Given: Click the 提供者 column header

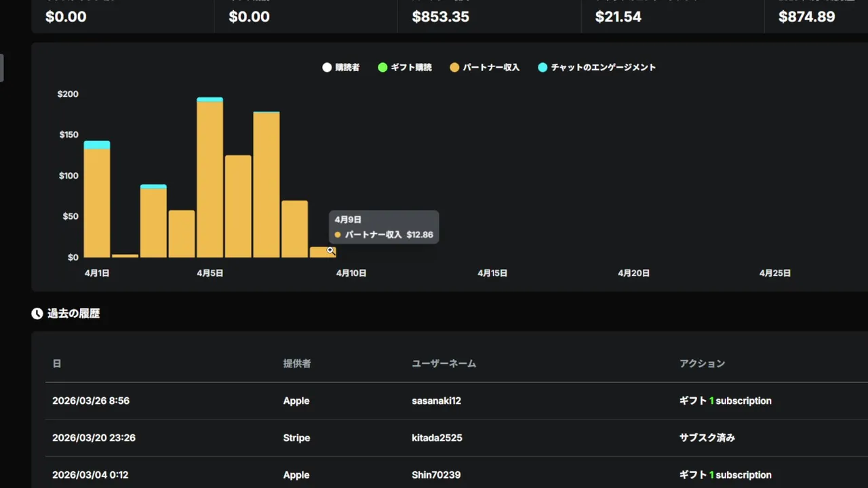Looking at the screenshot, I should (297, 363).
